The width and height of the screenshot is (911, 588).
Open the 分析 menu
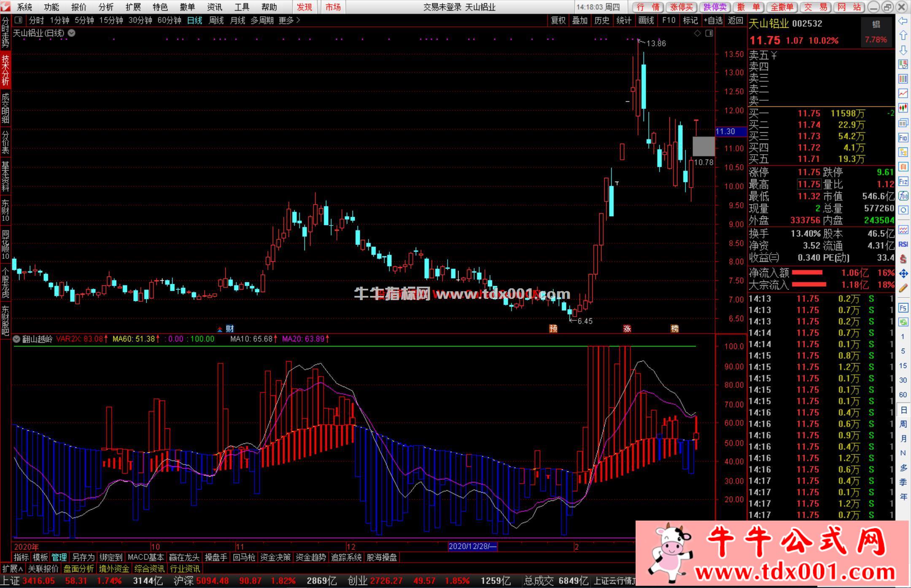(x=106, y=7)
